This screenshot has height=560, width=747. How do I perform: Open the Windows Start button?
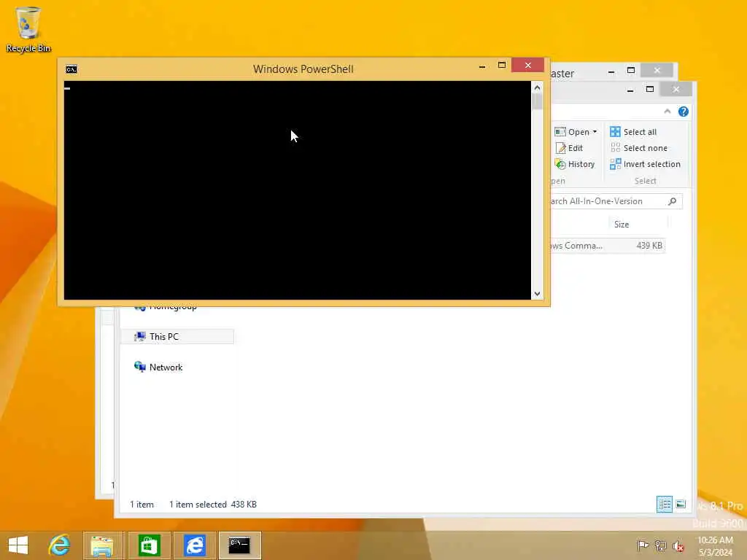click(x=18, y=545)
